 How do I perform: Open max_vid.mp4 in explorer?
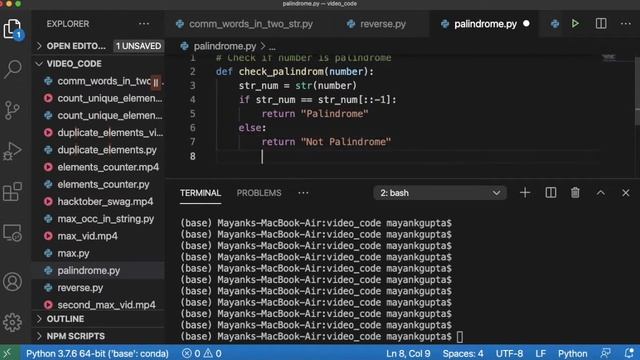[98, 236]
